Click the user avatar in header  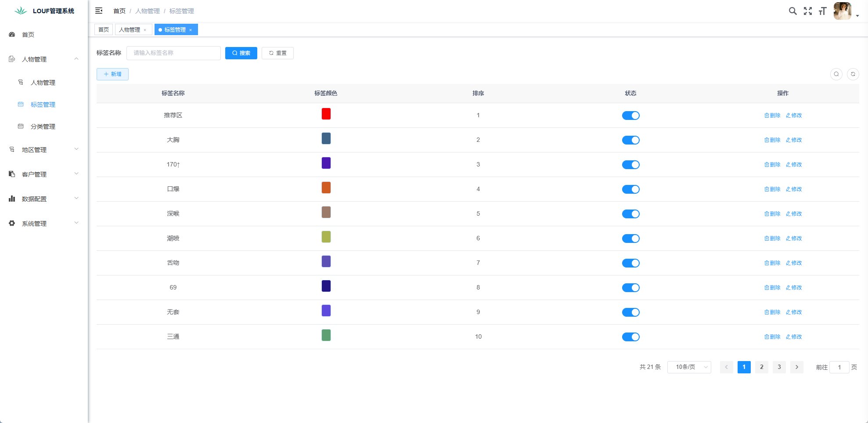pyautogui.click(x=842, y=11)
